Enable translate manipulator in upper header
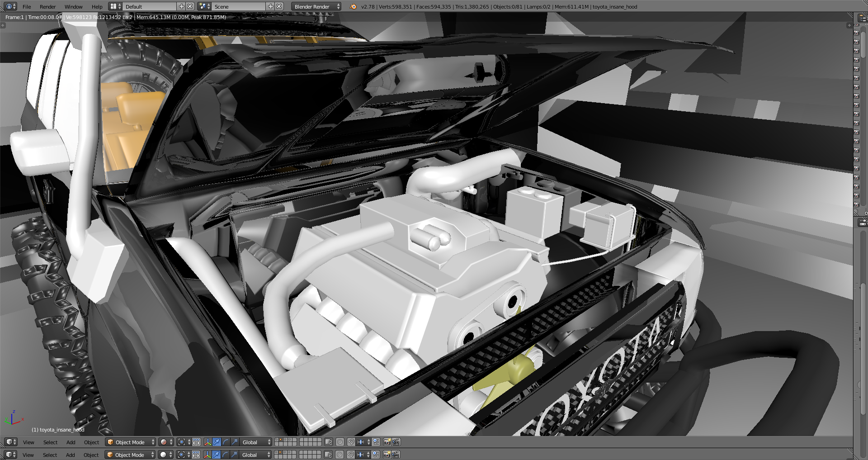The height and width of the screenshot is (460, 868). click(217, 442)
